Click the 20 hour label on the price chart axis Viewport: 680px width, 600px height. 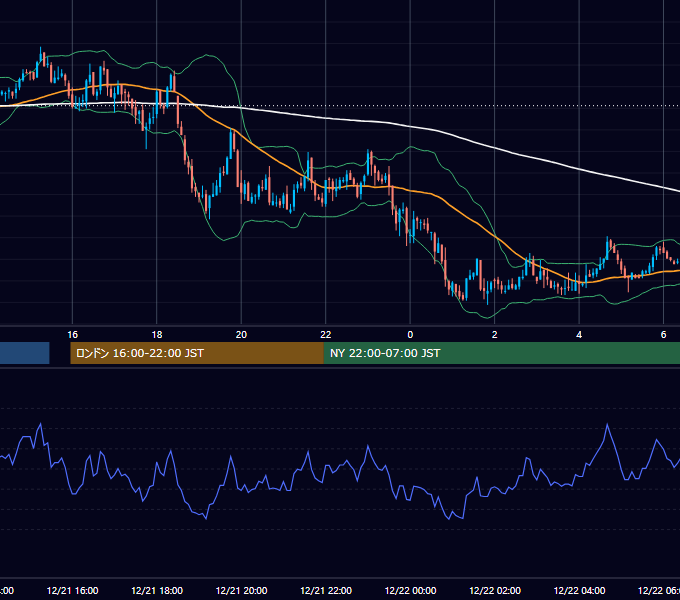(x=241, y=335)
